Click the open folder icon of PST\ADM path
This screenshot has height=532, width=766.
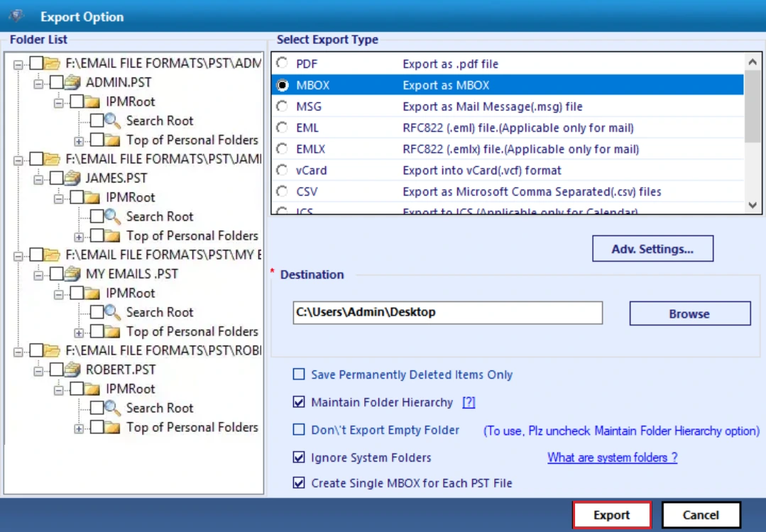[52, 63]
